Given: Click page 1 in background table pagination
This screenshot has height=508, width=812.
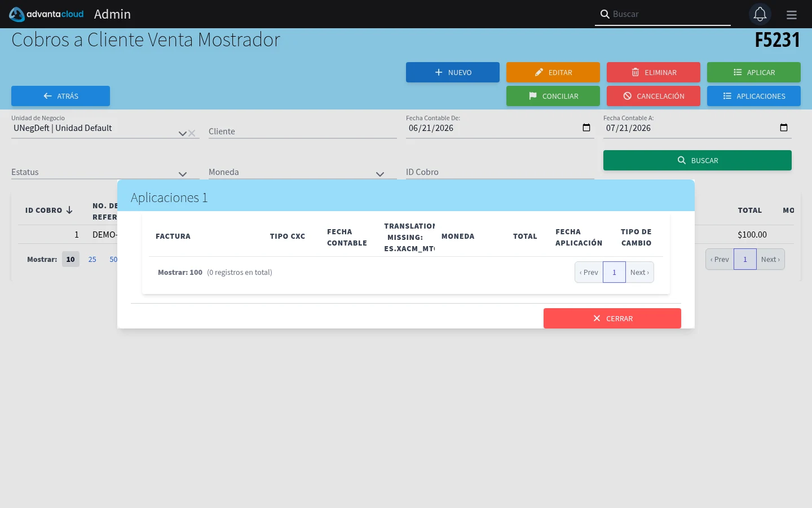Looking at the screenshot, I should [745, 259].
